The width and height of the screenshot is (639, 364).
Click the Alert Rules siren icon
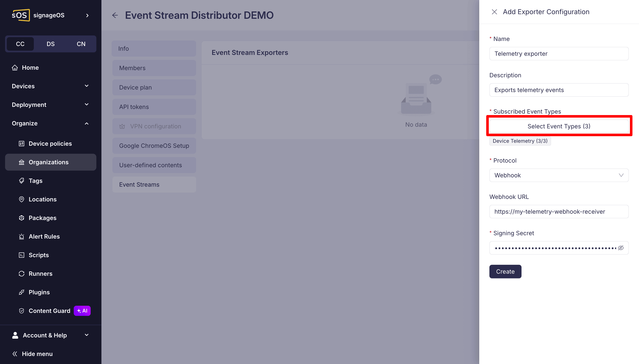(x=22, y=236)
